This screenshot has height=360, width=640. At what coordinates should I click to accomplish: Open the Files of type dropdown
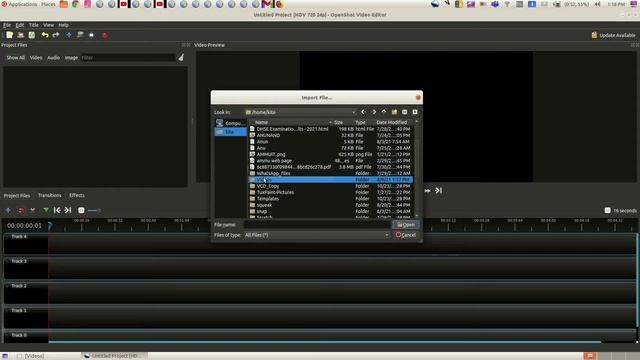(316, 235)
